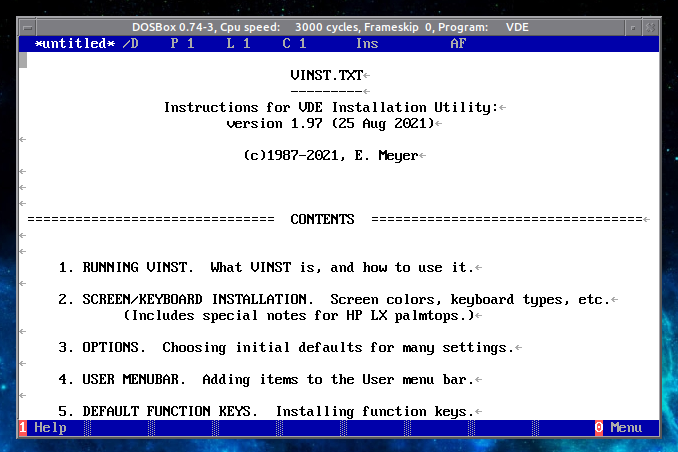
Task: Click the 'version 1.97 (25 Aug 2021)' line
Action: click(x=330, y=123)
